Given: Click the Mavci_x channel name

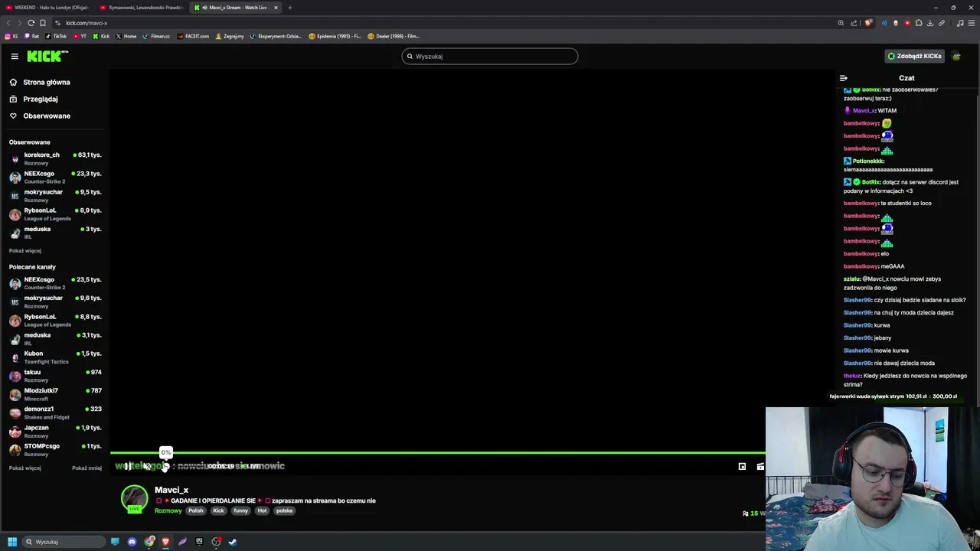Looking at the screenshot, I should 171,490.
